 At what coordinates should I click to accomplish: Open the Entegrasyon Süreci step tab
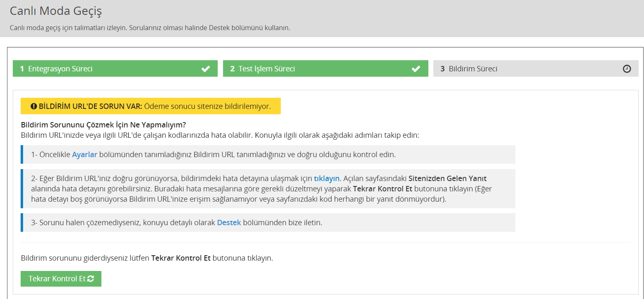click(115, 68)
